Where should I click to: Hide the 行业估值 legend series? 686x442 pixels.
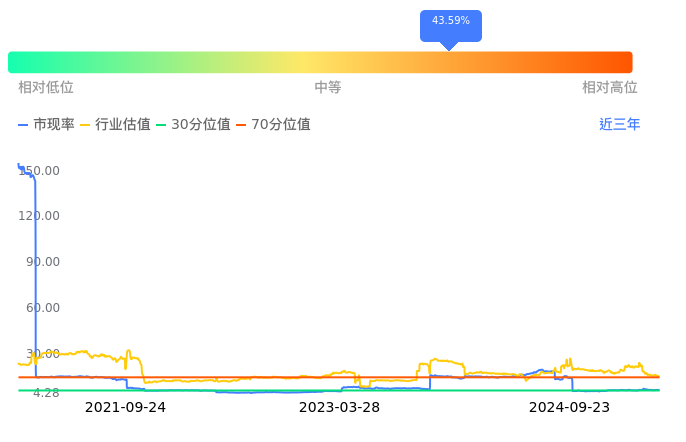coord(115,125)
